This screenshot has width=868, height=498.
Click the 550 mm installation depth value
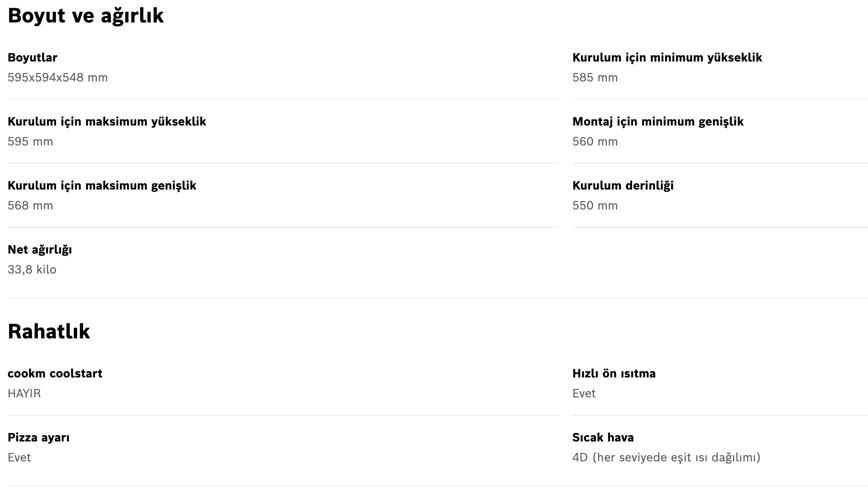tap(595, 206)
